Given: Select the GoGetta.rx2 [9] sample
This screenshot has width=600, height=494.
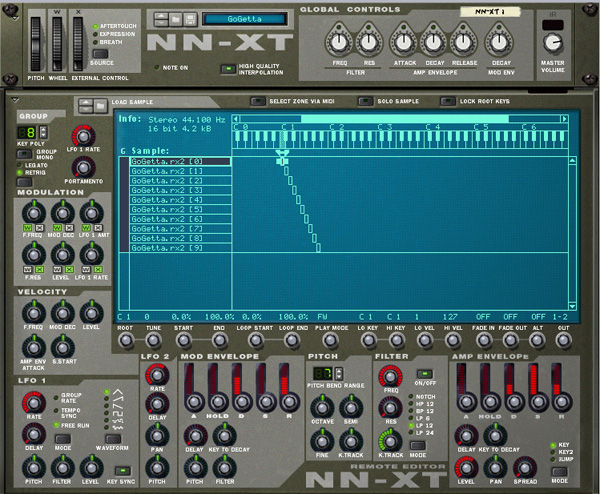Looking at the screenshot, I should (181, 248).
